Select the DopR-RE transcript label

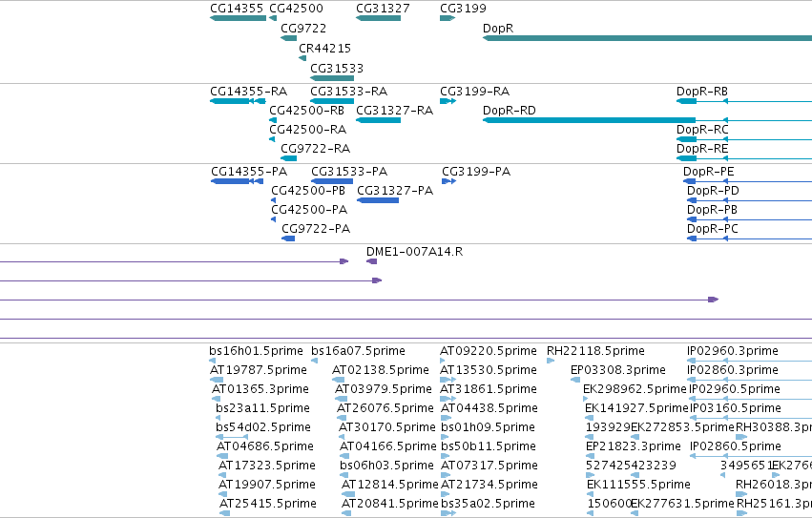point(702,149)
